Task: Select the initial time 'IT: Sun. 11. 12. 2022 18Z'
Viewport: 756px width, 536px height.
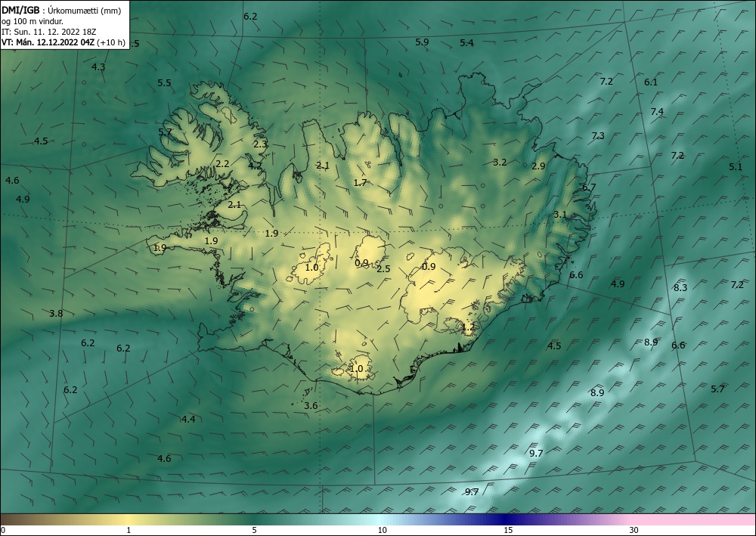Action: 49,32
